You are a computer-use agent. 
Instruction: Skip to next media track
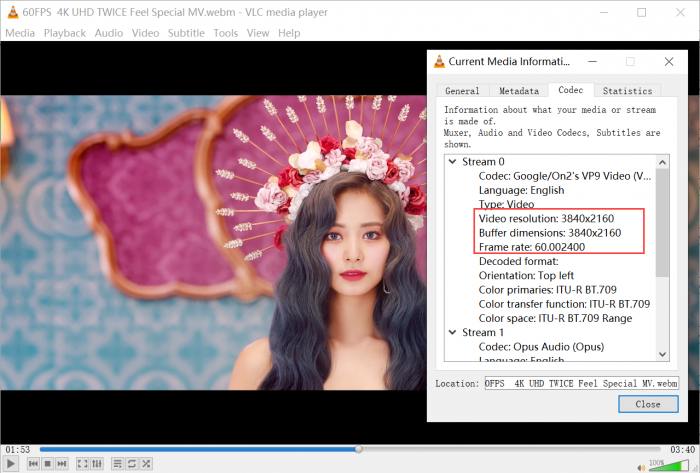(x=62, y=464)
